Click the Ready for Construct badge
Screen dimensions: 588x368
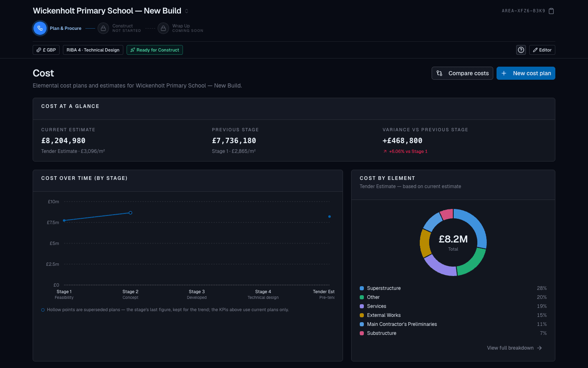coord(155,50)
